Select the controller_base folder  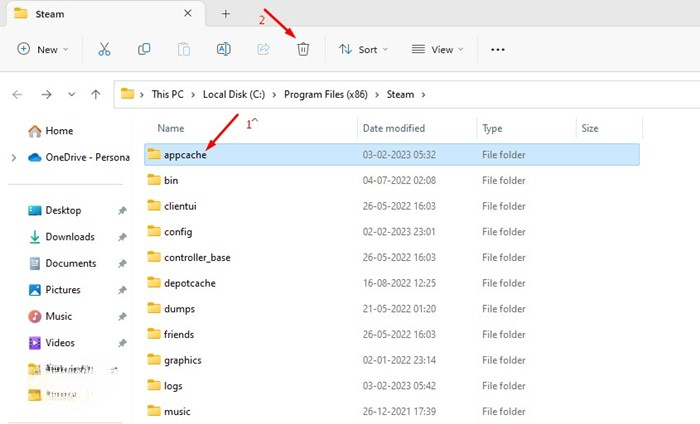point(392,258)
